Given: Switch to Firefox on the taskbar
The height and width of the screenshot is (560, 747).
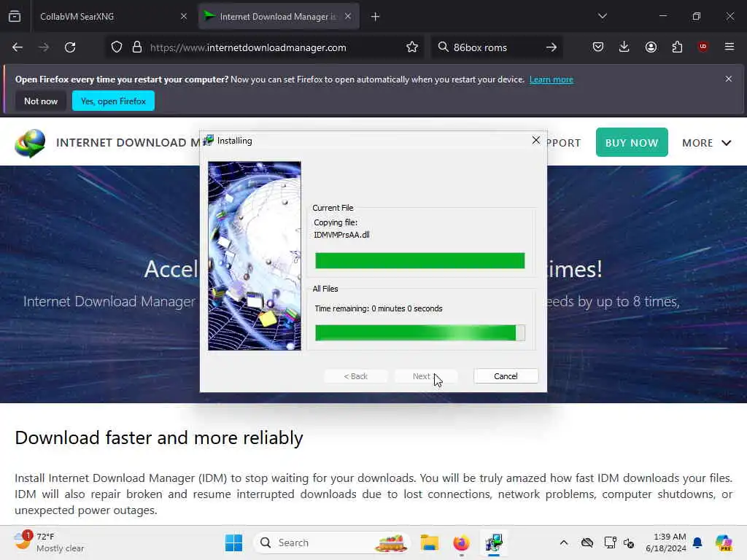Looking at the screenshot, I should [x=461, y=542].
